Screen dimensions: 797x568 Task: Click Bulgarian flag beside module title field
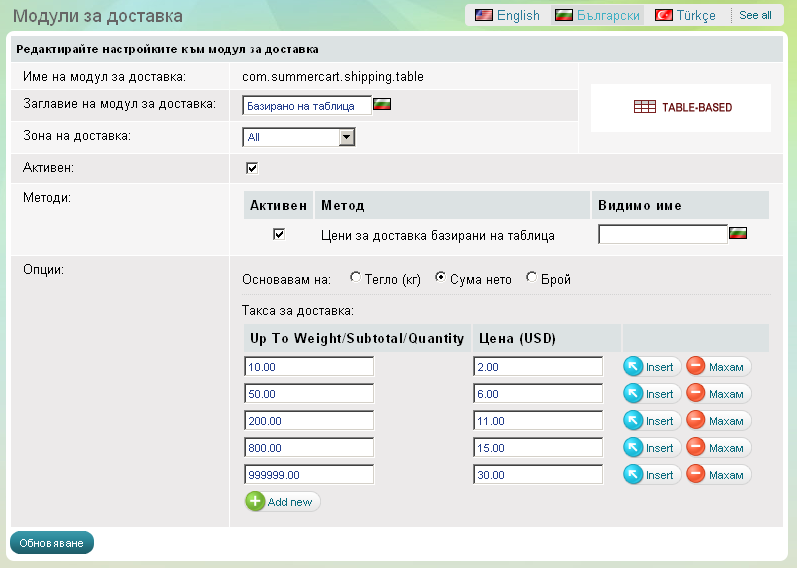[381, 104]
